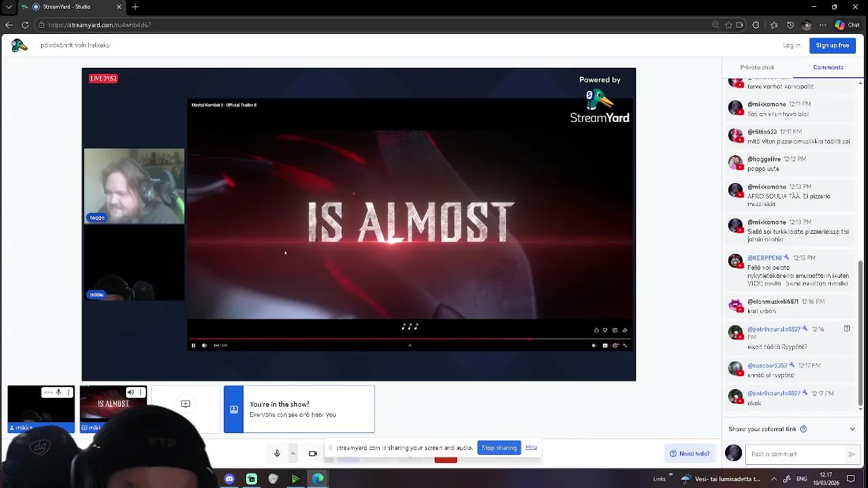Click the streamyard.com address bar
The height and width of the screenshot is (488, 868).
point(373,25)
